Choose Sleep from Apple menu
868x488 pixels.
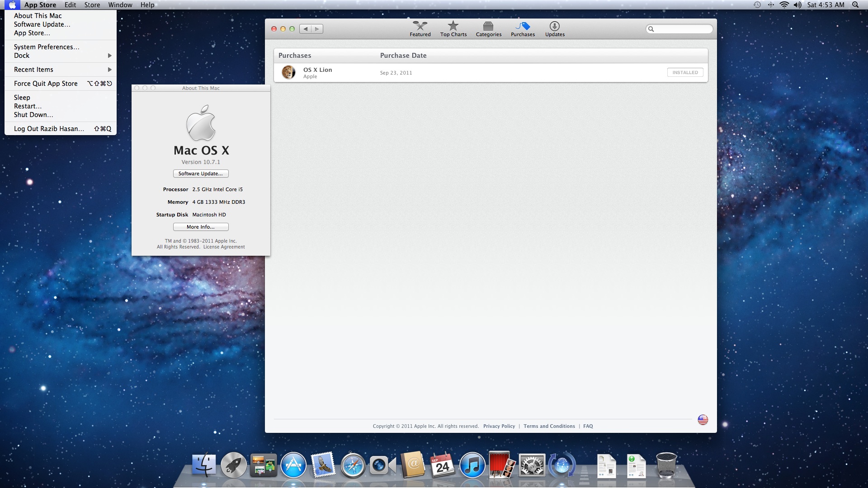61,98
